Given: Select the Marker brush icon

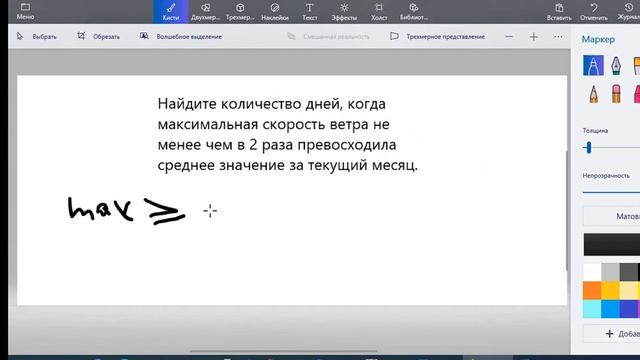Looking at the screenshot, I should [x=593, y=65].
